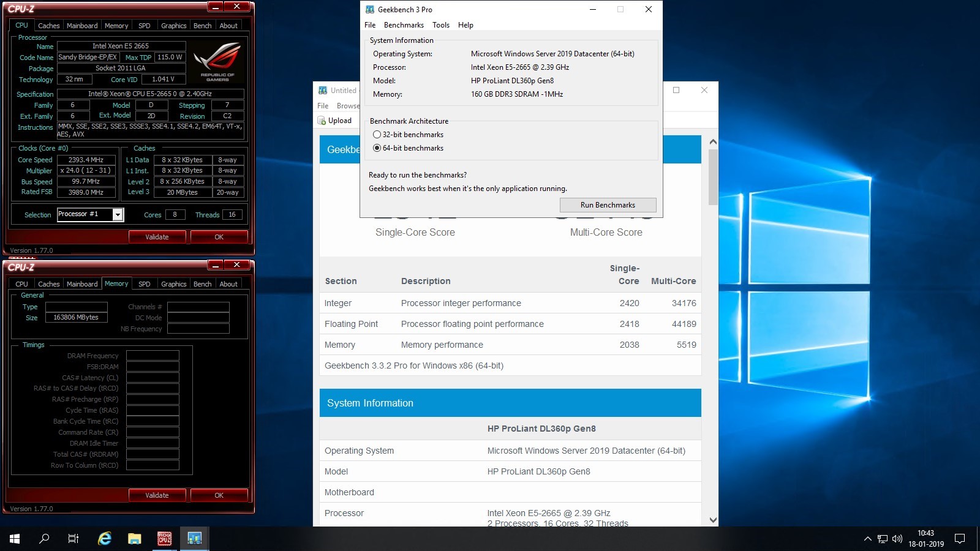
Task: Switch to Graphics tab in upper CPU-Z
Action: coord(174,26)
